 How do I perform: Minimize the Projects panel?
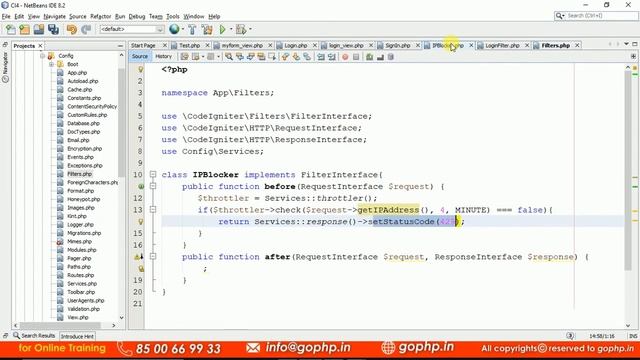point(120,46)
